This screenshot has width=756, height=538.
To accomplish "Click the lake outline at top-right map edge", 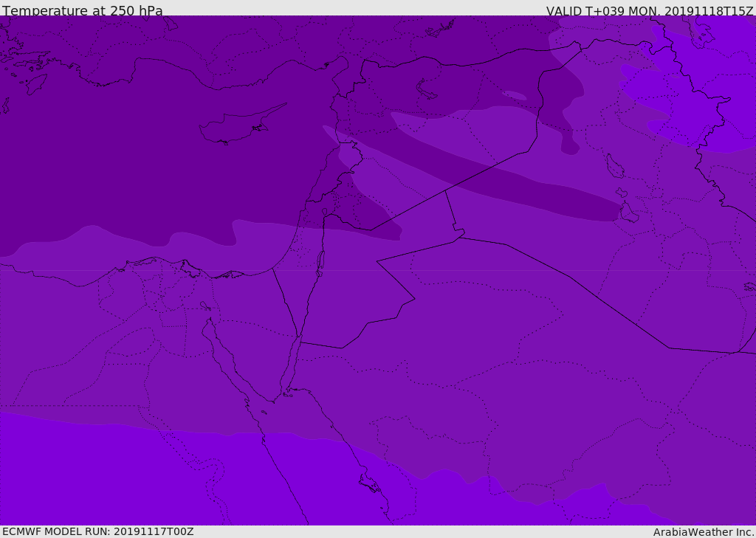I will tap(698, 28).
